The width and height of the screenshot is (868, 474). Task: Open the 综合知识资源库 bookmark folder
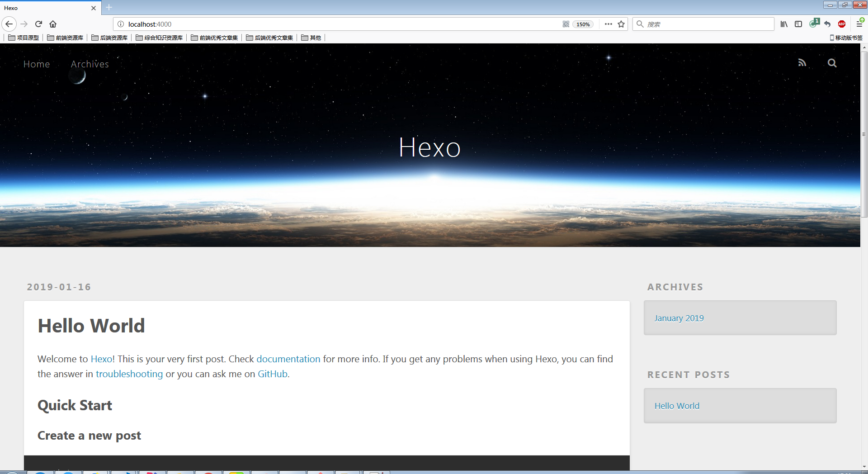159,38
